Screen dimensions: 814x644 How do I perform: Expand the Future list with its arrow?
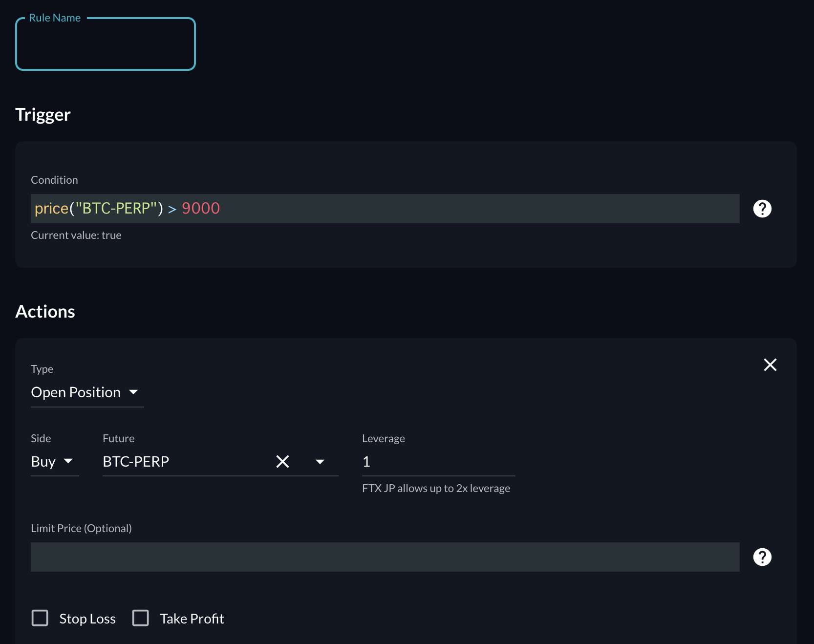pyautogui.click(x=320, y=462)
